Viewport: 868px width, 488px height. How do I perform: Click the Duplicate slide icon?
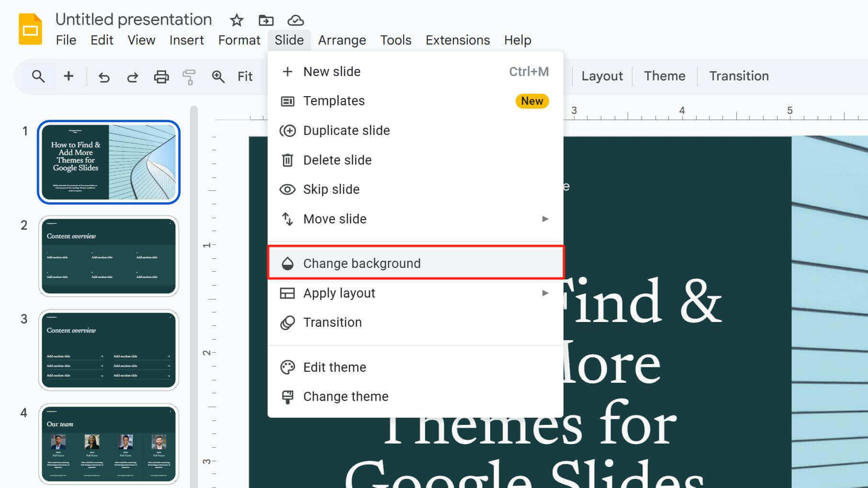point(287,131)
